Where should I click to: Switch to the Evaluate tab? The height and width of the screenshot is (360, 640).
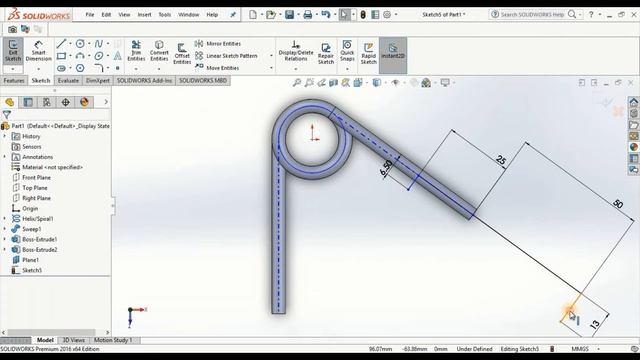[68, 80]
